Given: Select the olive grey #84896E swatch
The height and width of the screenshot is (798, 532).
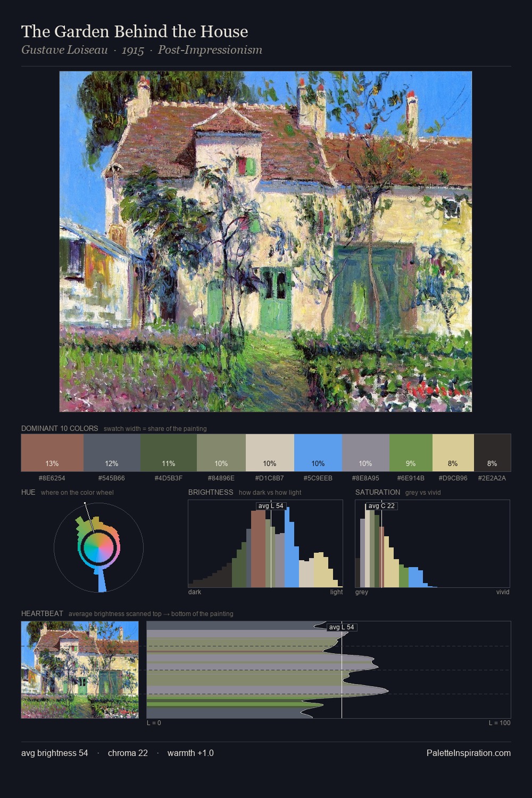Looking at the screenshot, I should [x=221, y=453].
